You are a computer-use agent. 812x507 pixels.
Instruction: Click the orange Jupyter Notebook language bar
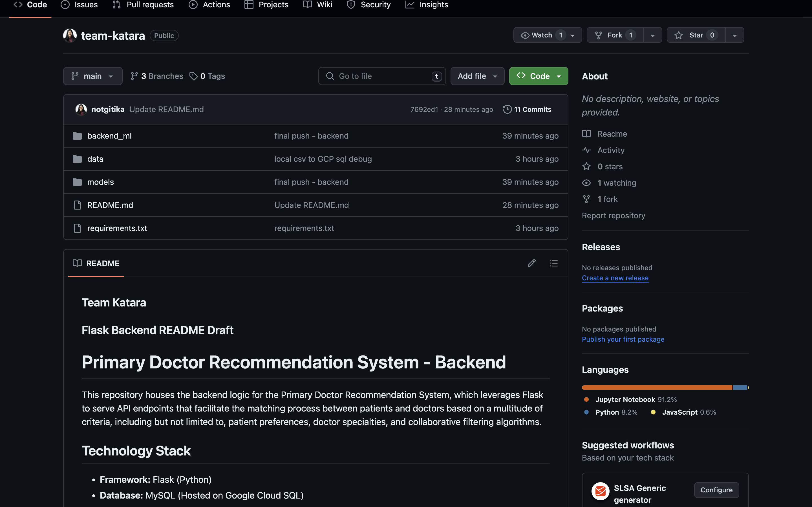click(656, 388)
